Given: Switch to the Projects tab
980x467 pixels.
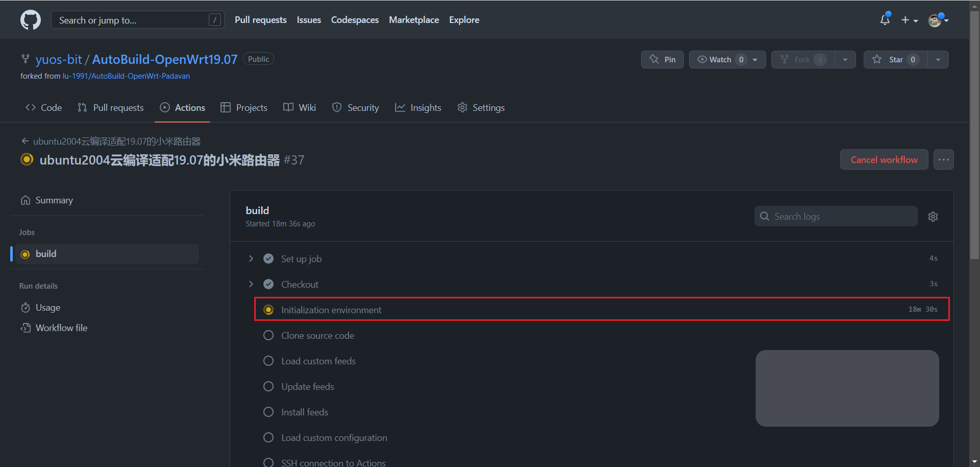Looking at the screenshot, I should click(x=244, y=108).
